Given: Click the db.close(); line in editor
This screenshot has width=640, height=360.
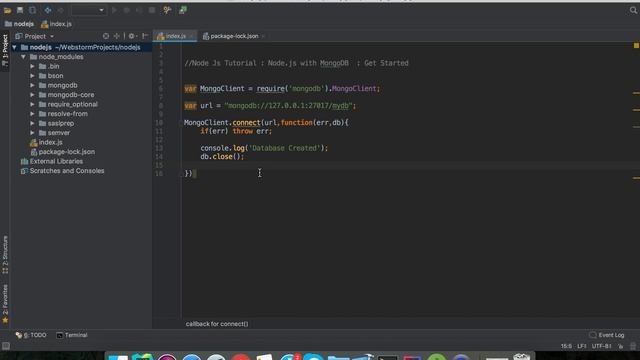Looking at the screenshot, I should (222, 157).
